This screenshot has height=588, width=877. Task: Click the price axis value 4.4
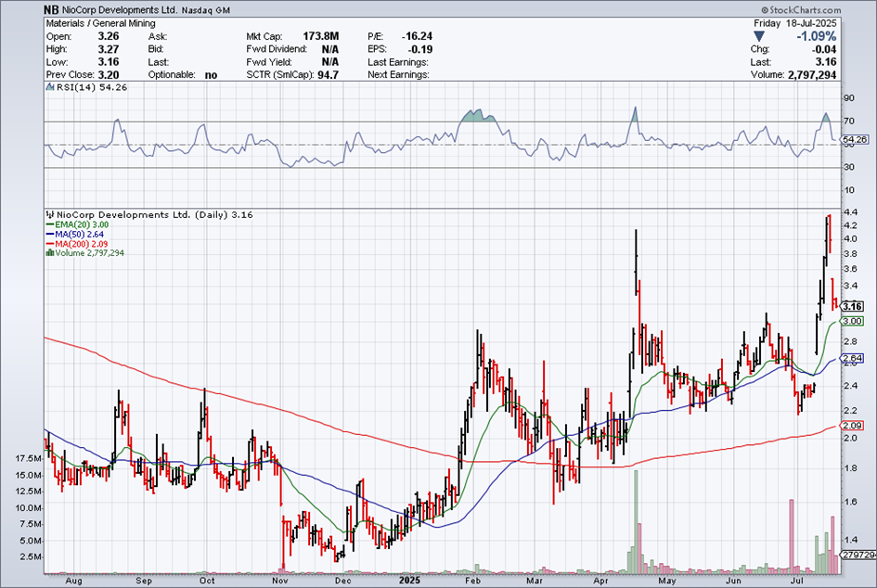(x=850, y=211)
